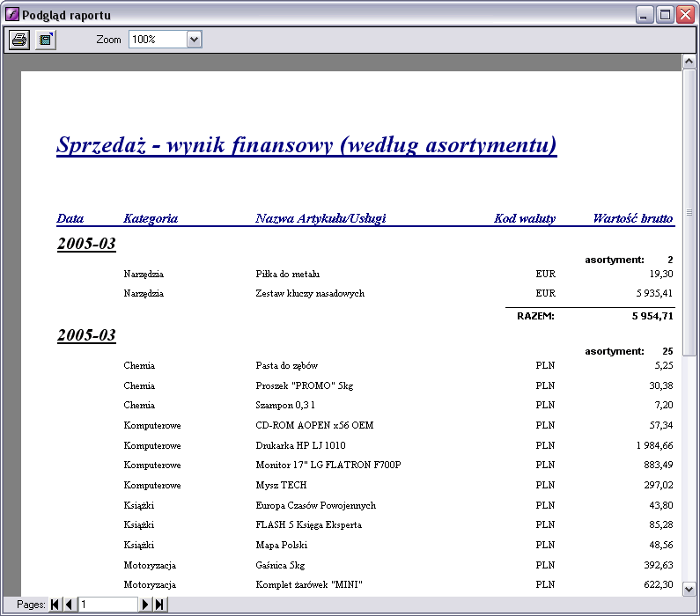Click 'Monitor 17" LG FLATRON F700P' row
Image resolution: width=700 pixels, height=616 pixels.
point(398,466)
